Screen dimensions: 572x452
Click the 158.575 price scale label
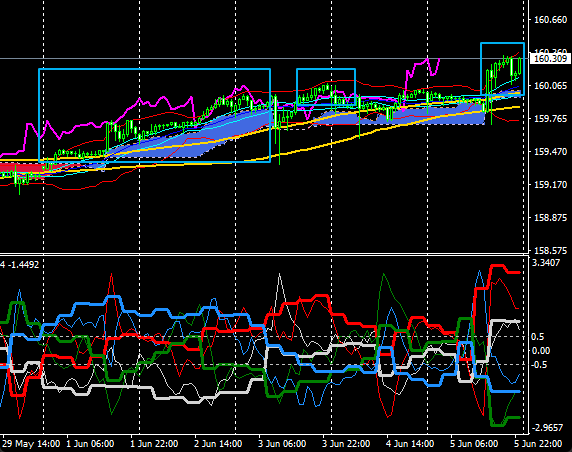tap(550, 251)
